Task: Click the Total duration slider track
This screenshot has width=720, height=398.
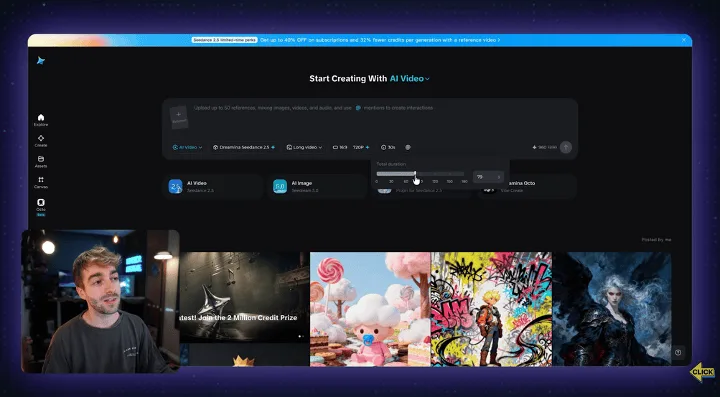Action: 420,174
